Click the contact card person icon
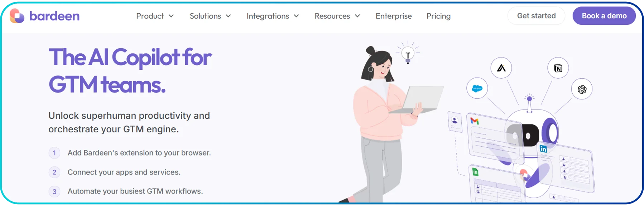The image size is (644, 206). coord(455,121)
